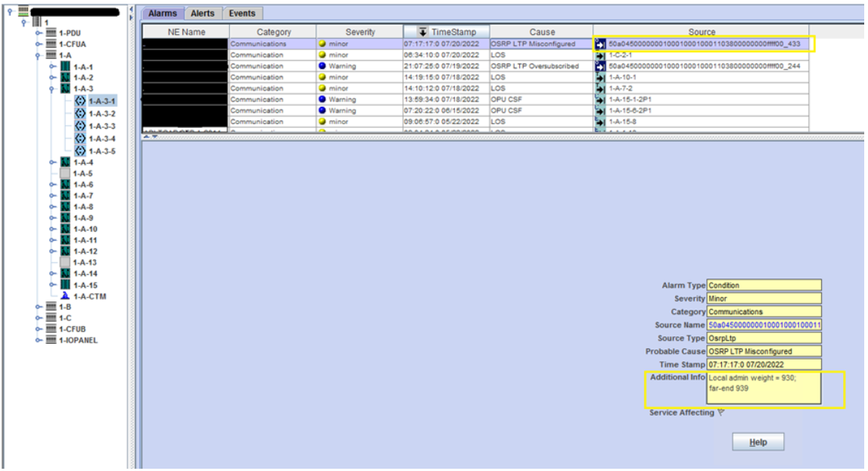
Task: Click the source icon for 1-A-15-6-2P1
Action: pyautogui.click(x=600, y=111)
